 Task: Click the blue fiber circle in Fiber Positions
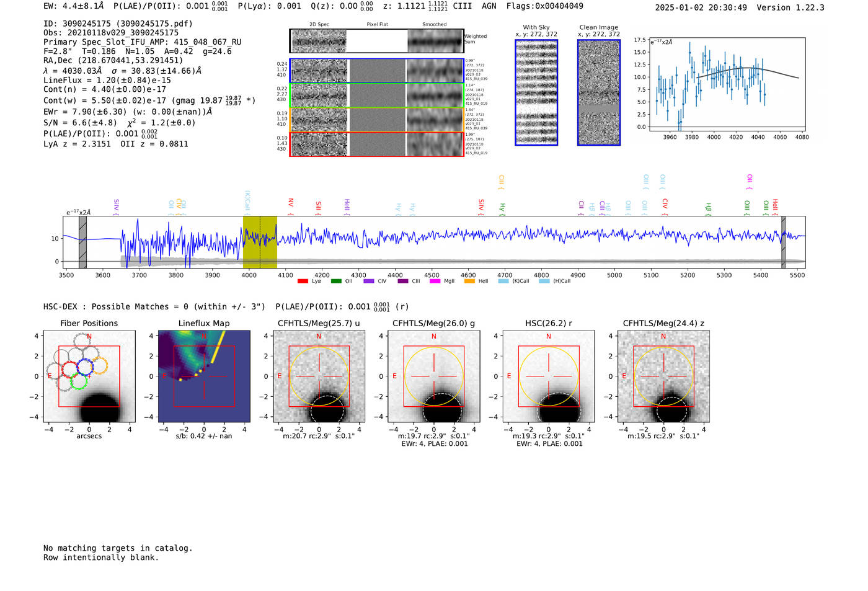pos(84,367)
